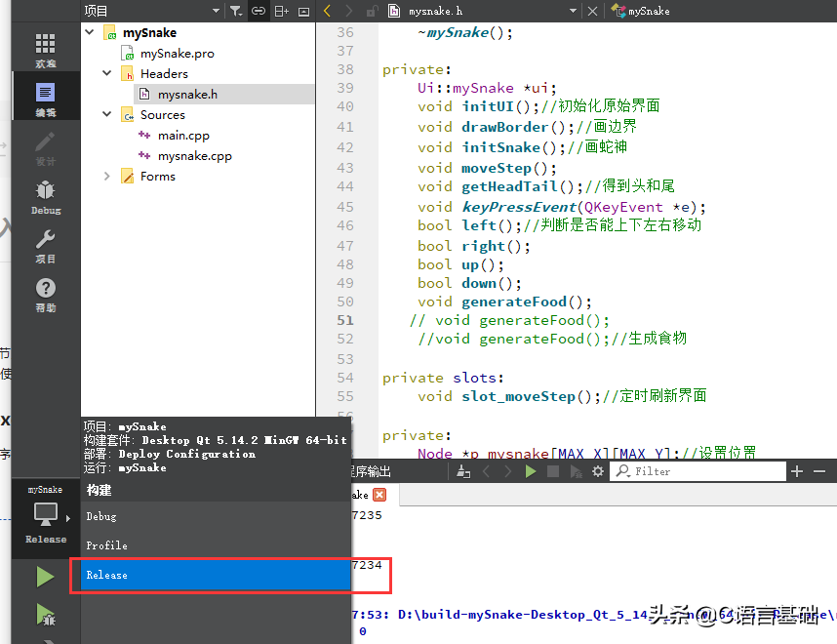Viewport: 837px width, 644px height.
Task: Open mysnake.cpp in project tree
Action: click(195, 156)
